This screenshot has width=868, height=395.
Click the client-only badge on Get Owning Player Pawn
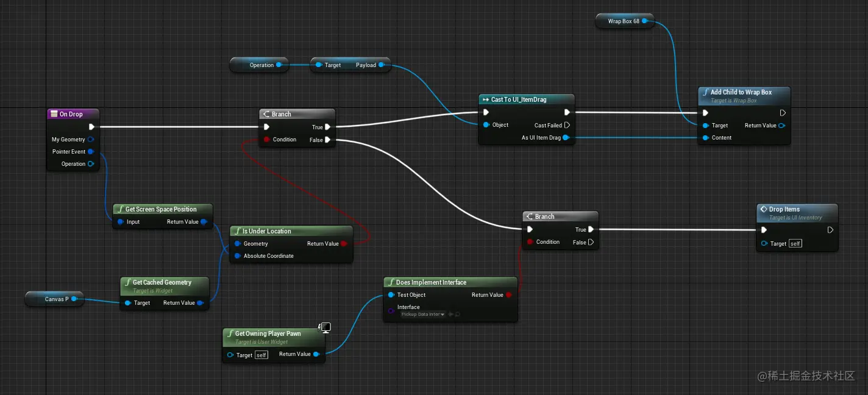pos(325,328)
